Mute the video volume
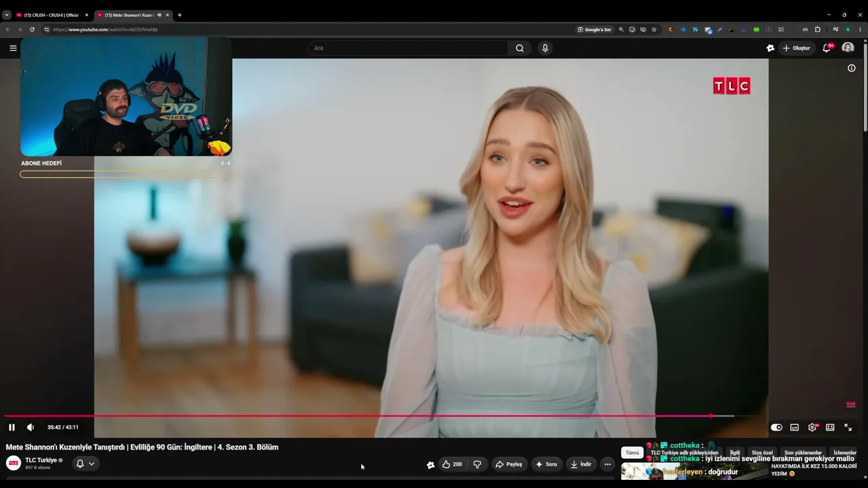 [31, 427]
